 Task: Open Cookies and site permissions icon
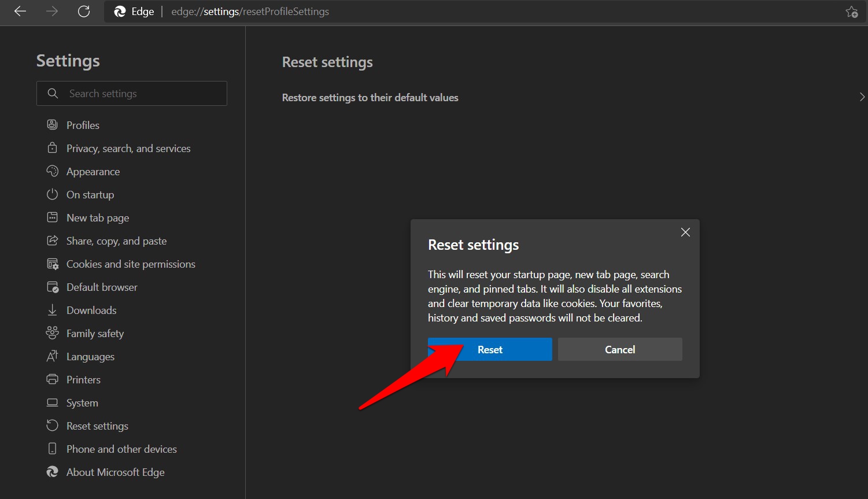52,264
